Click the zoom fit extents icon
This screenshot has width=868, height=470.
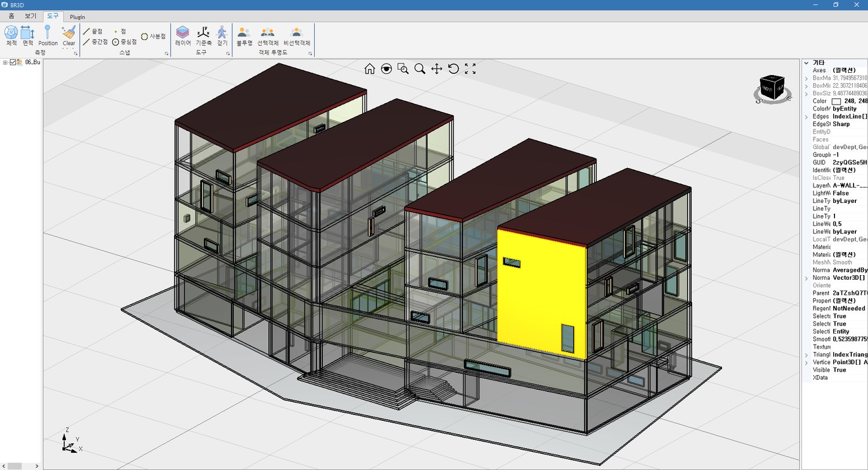click(x=470, y=69)
